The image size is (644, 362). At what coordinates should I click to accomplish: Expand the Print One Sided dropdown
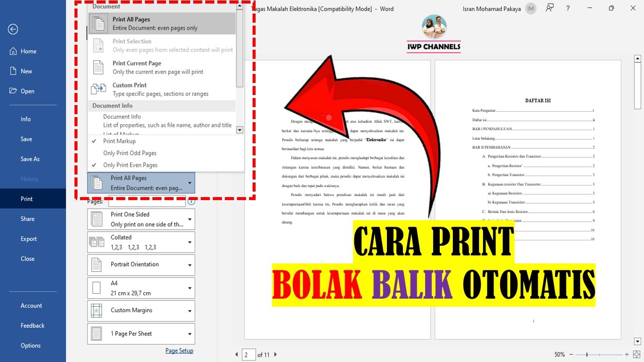tap(190, 219)
